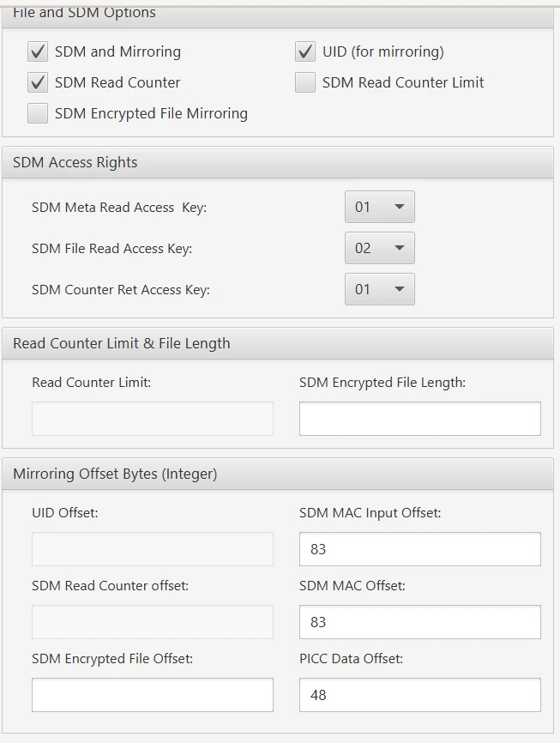
Task: Collapse the File and SDM Options header
Action: pyautogui.click(x=278, y=14)
